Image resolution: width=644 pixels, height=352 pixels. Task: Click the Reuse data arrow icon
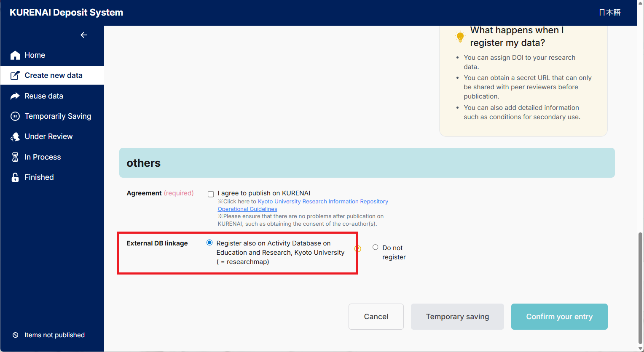click(14, 96)
